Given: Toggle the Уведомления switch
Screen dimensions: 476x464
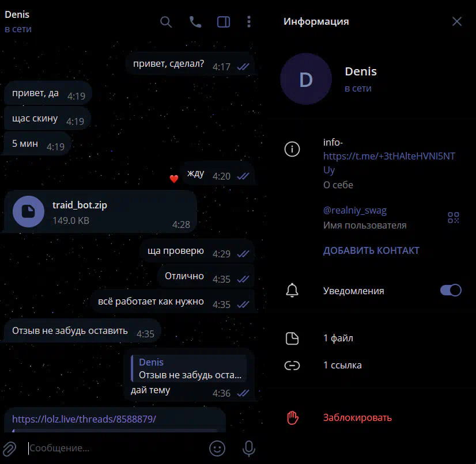Looking at the screenshot, I should (451, 290).
